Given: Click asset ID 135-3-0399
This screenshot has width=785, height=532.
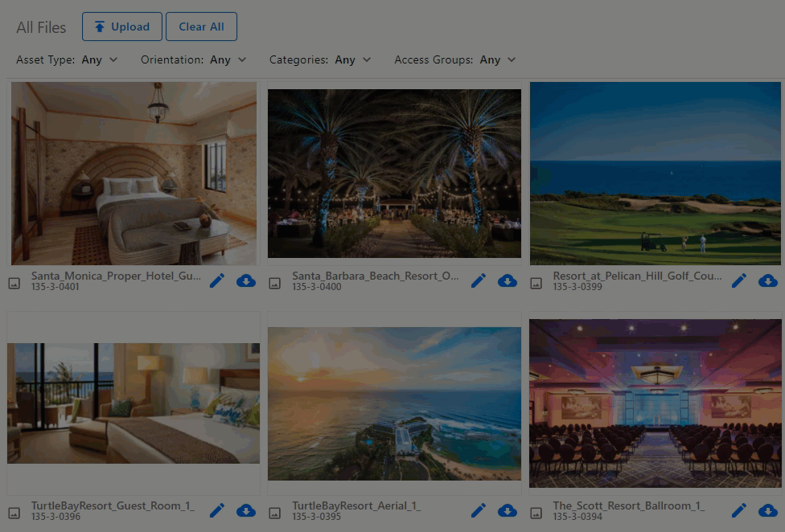Looking at the screenshot, I should coord(577,287).
